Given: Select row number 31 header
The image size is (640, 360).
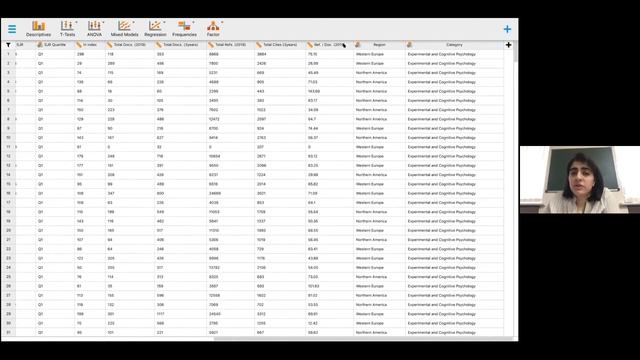Looking at the screenshot, I should pos(8,332).
